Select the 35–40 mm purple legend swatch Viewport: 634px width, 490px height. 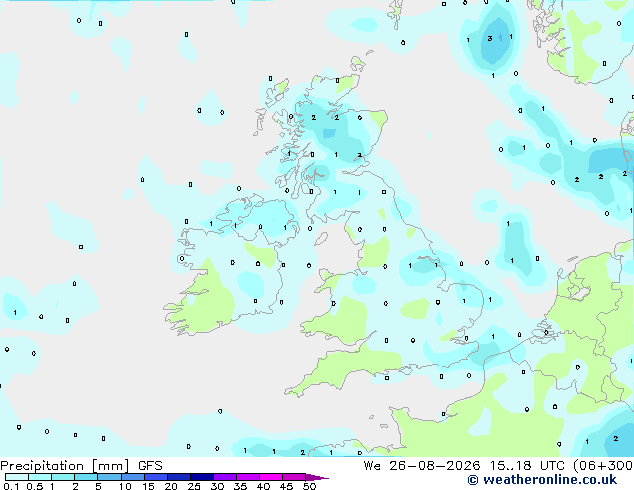248,477
